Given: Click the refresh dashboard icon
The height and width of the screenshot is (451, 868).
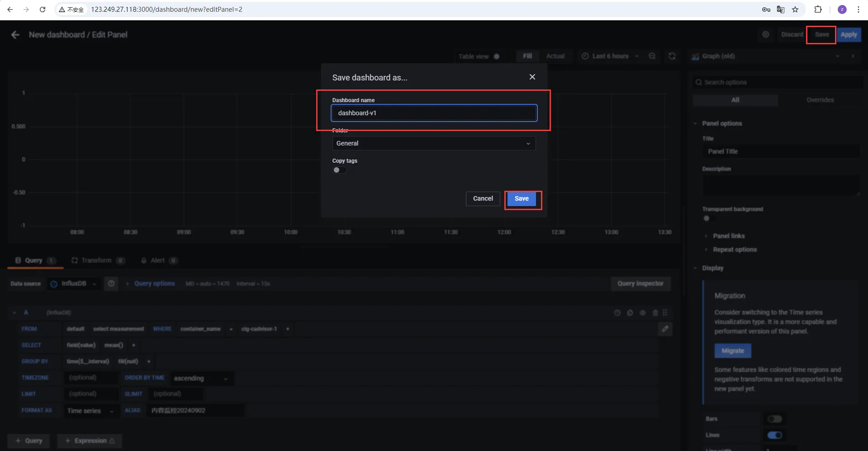Looking at the screenshot, I should point(672,56).
